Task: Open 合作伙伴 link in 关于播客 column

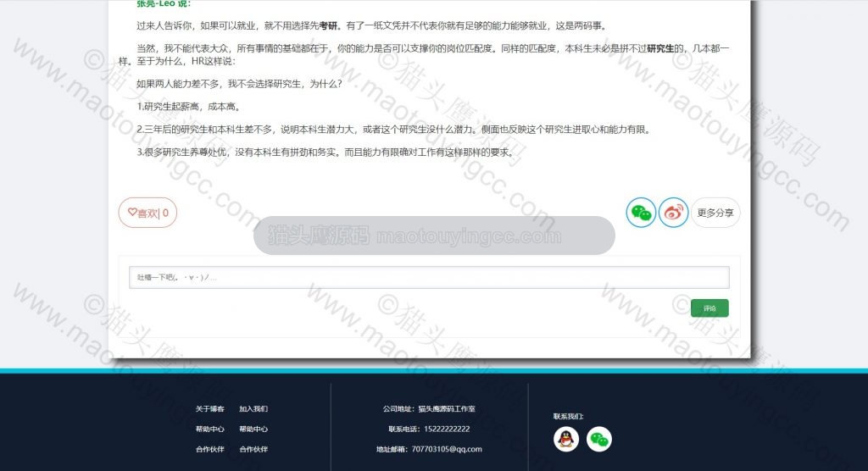Action: pos(210,450)
